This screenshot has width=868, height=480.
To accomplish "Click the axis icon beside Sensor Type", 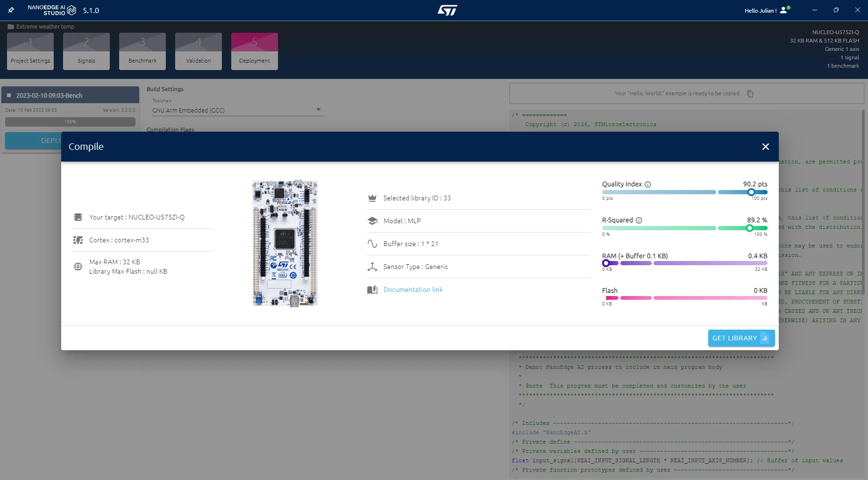I will pyautogui.click(x=372, y=267).
